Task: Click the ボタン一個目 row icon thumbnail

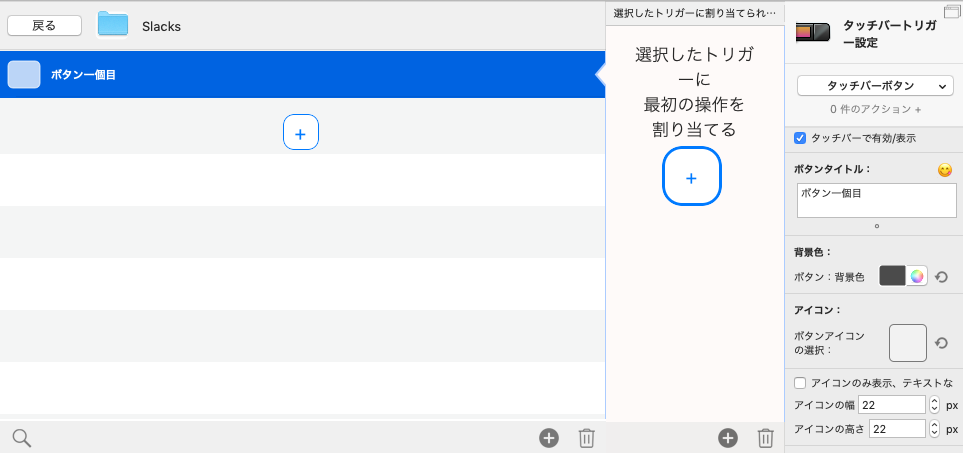Action: 24,74
